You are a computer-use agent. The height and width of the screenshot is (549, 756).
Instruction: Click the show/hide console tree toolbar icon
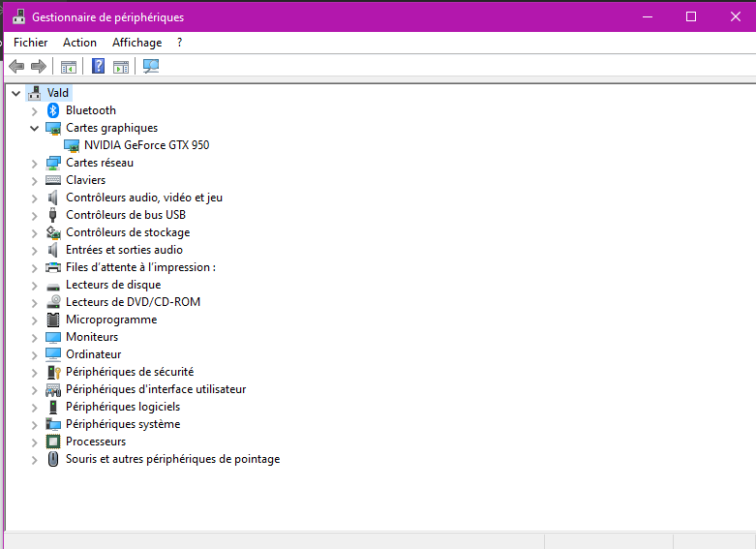point(69,67)
